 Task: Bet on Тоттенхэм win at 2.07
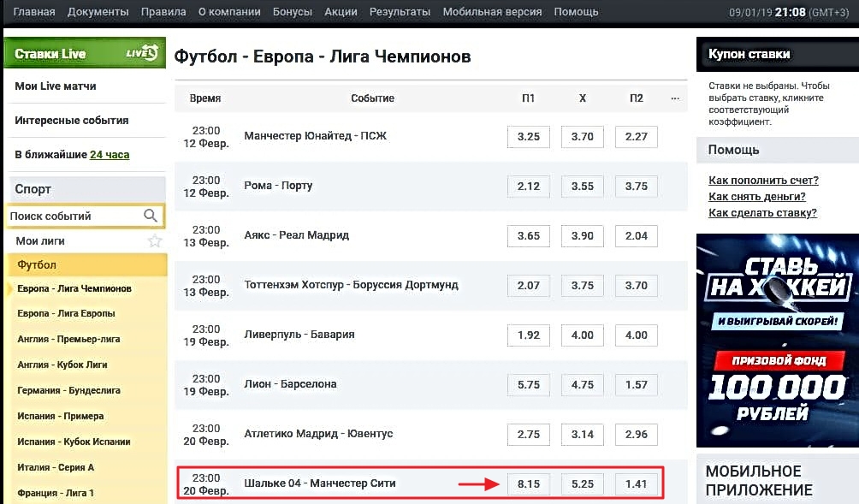(x=529, y=286)
